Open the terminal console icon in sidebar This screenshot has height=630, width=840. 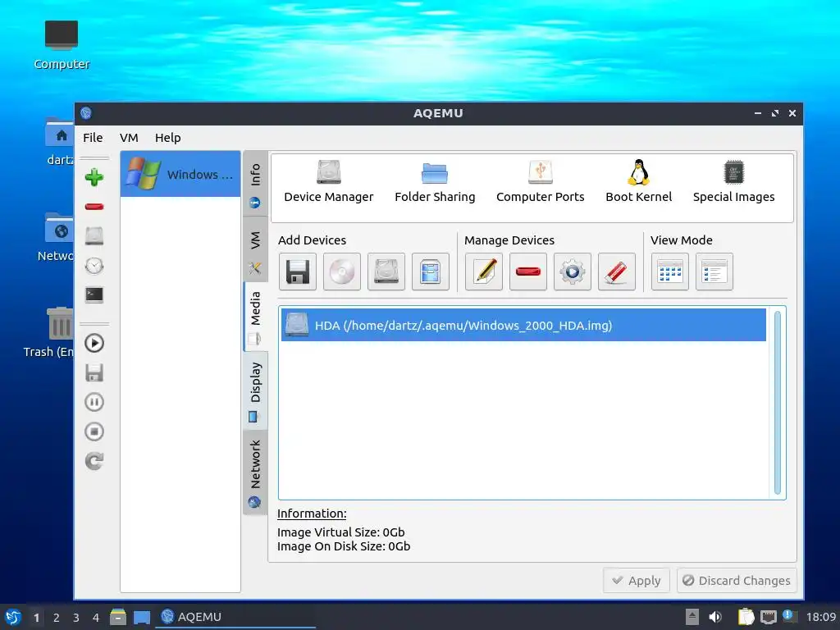coord(94,294)
